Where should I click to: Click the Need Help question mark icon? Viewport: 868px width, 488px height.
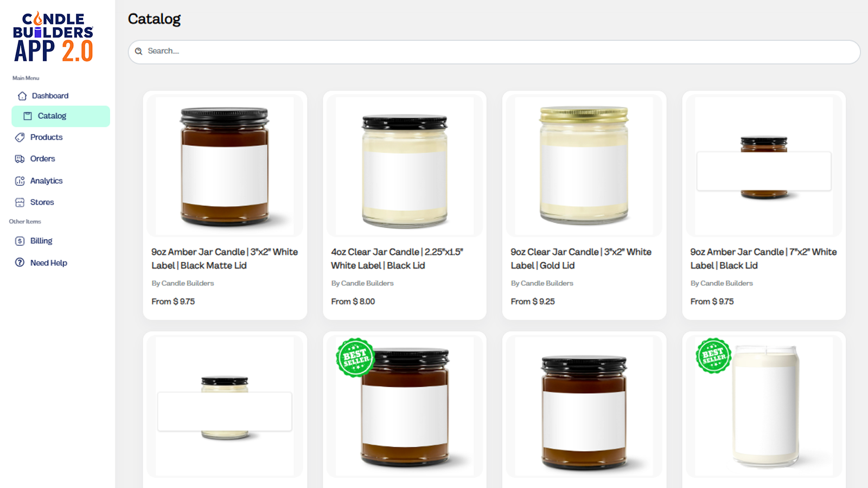tap(20, 262)
